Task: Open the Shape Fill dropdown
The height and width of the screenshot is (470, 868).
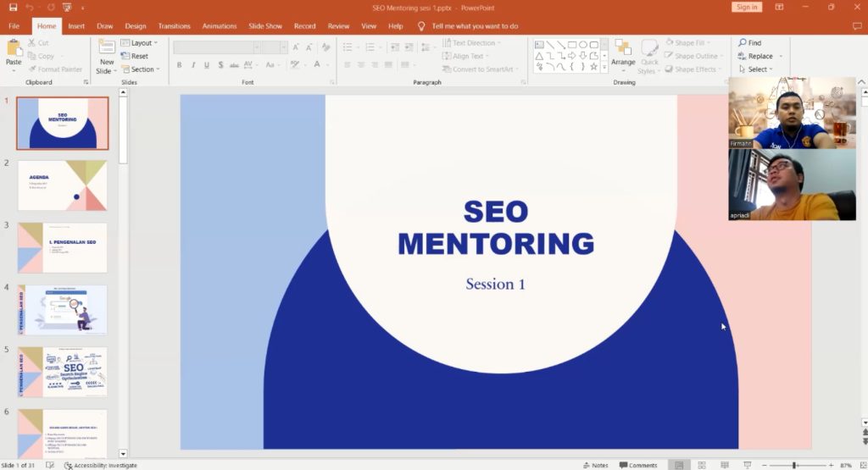Action: click(x=687, y=42)
